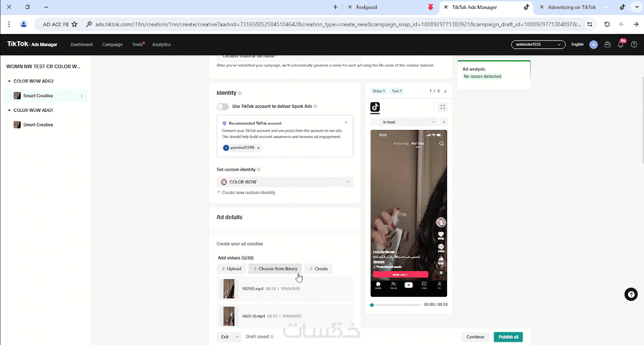Open site settings icon in address bar
The height and width of the screenshot is (345, 644).
click(x=590, y=24)
